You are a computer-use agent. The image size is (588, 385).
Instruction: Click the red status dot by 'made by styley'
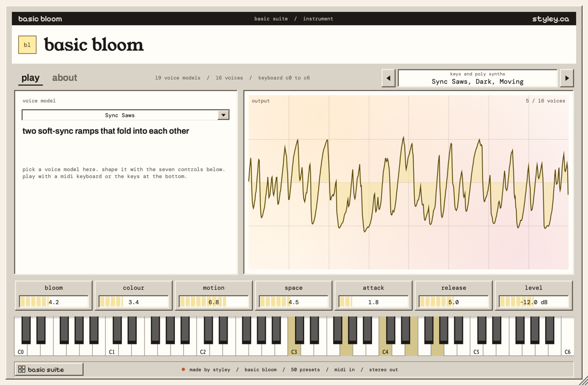point(183,369)
